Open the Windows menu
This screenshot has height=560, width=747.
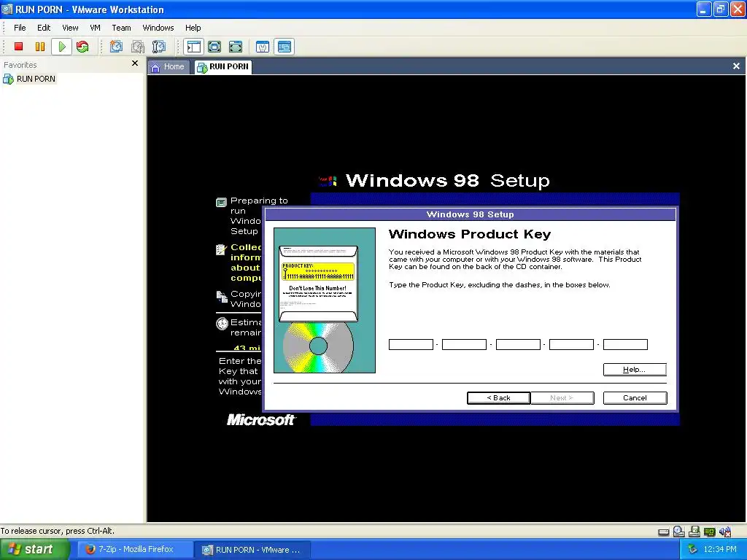(158, 28)
